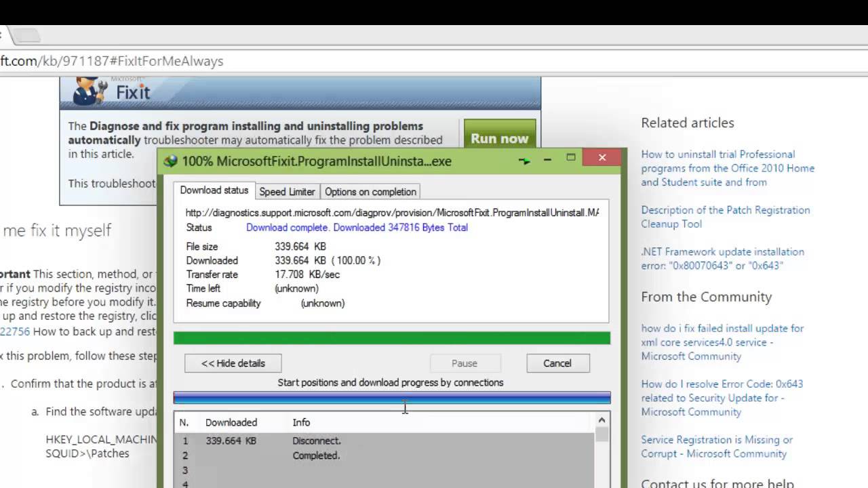
Task: Click the Resume capability (unknown) value
Action: 323,303
